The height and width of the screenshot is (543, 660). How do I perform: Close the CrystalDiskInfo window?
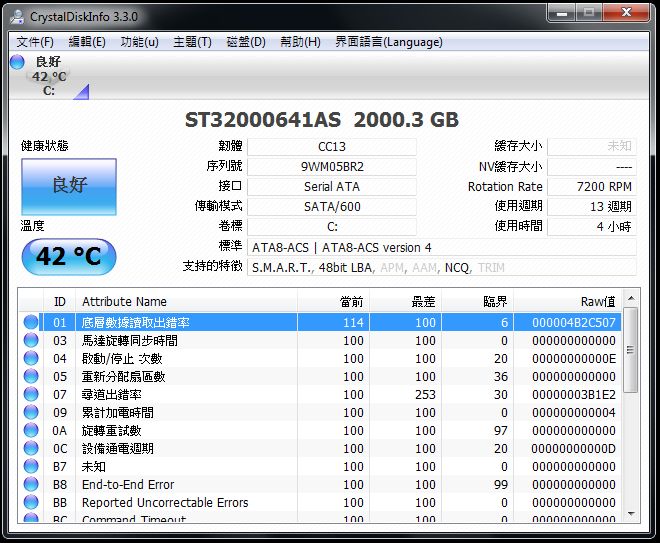pyautogui.click(x=627, y=13)
